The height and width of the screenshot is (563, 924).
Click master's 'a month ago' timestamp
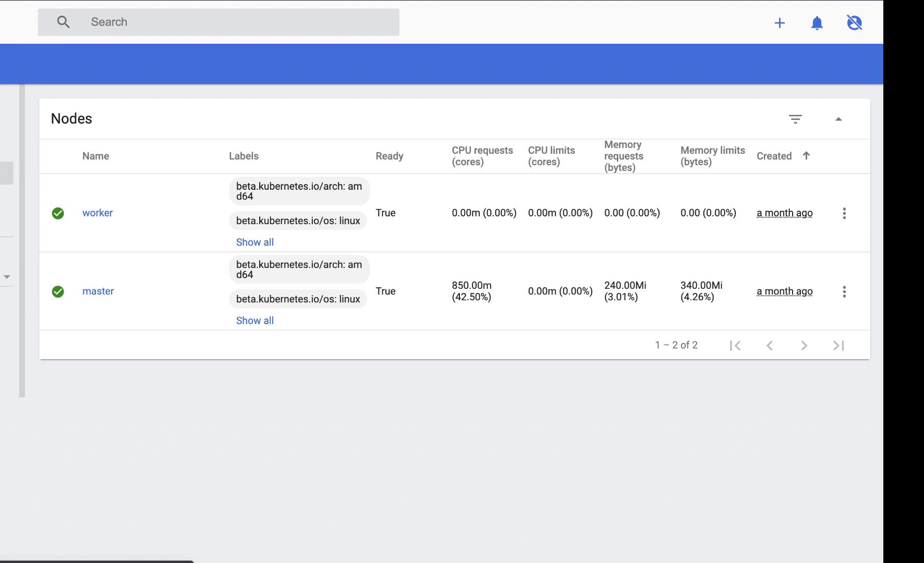(784, 291)
